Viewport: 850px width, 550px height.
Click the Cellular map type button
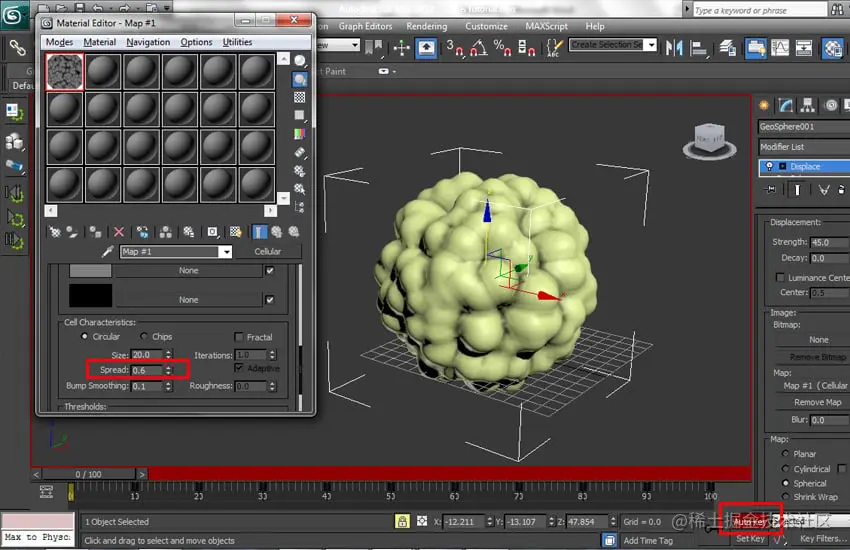pyautogui.click(x=268, y=251)
